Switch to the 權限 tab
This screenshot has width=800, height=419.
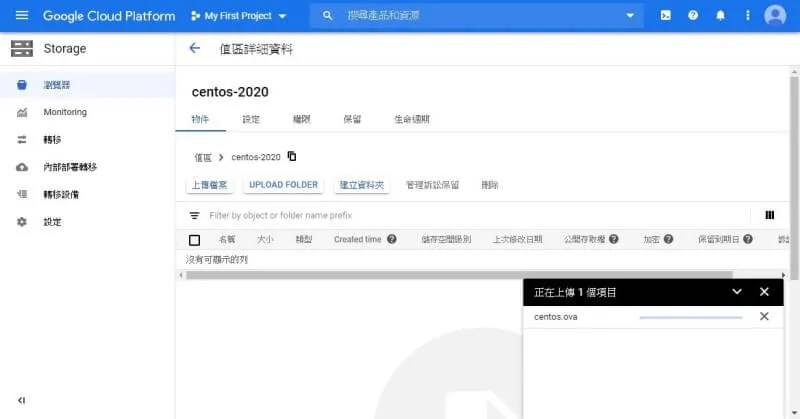pyautogui.click(x=301, y=119)
